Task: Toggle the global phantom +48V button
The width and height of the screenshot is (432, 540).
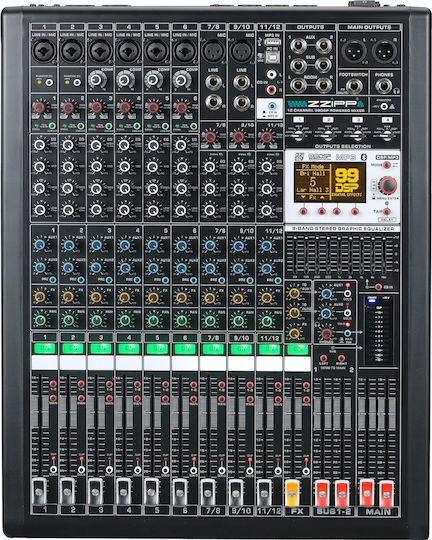Action: point(384,106)
